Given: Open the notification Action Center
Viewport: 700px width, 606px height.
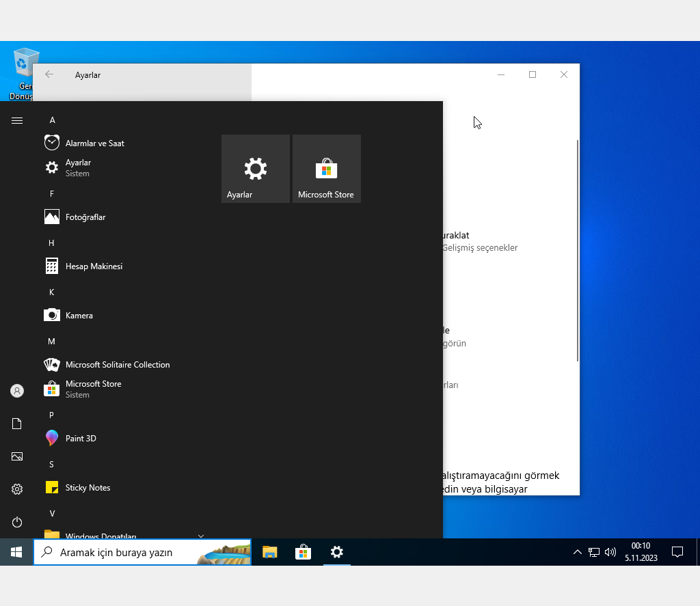Looking at the screenshot, I should tap(677, 552).
